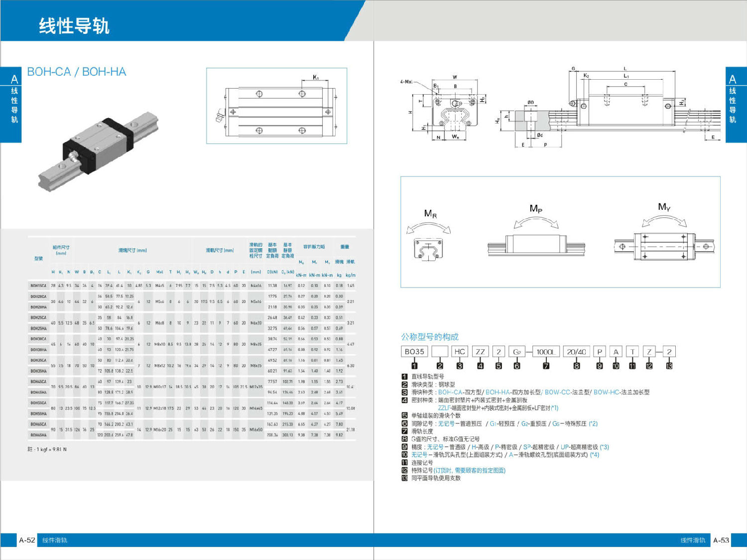Click the A-53 page number

[x=721, y=540]
